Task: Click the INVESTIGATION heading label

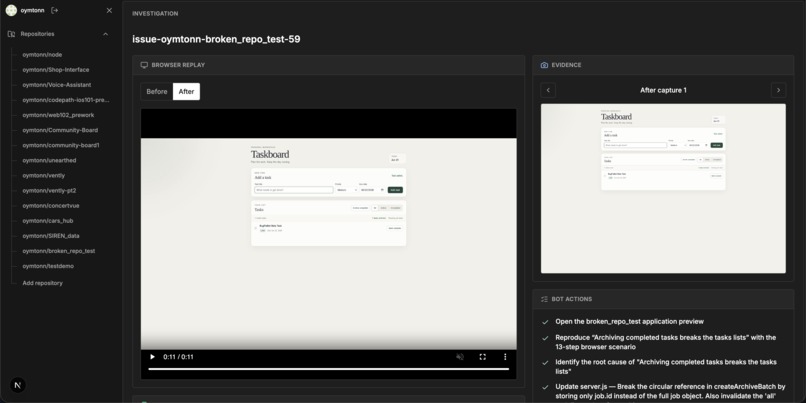Action: (x=155, y=14)
